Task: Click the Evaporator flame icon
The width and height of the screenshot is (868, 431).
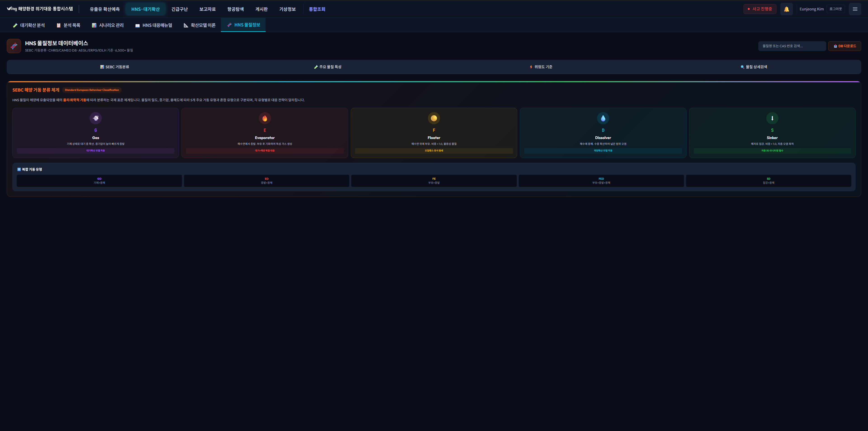Action: pos(264,118)
